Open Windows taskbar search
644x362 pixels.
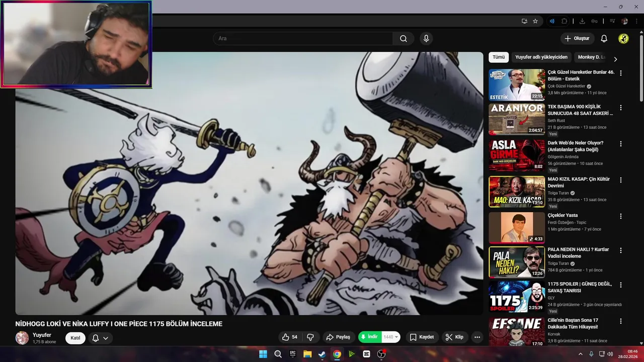(x=278, y=354)
